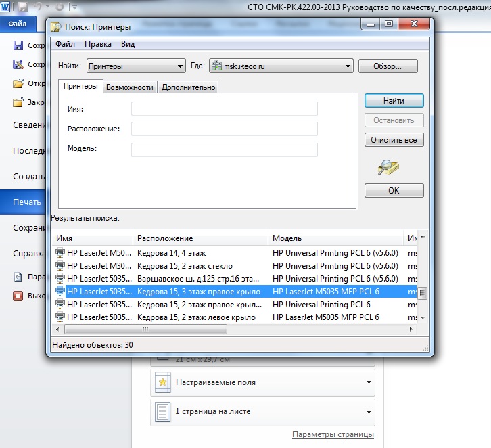The image size is (491, 448).
Task: Click printer icon of Варшавское ш. row
Action: (60, 279)
